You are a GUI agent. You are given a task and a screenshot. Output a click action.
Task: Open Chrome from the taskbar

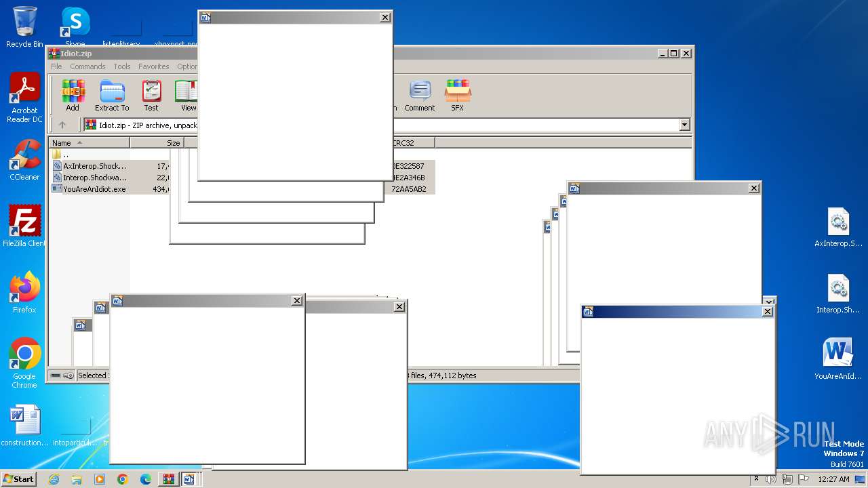click(123, 479)
